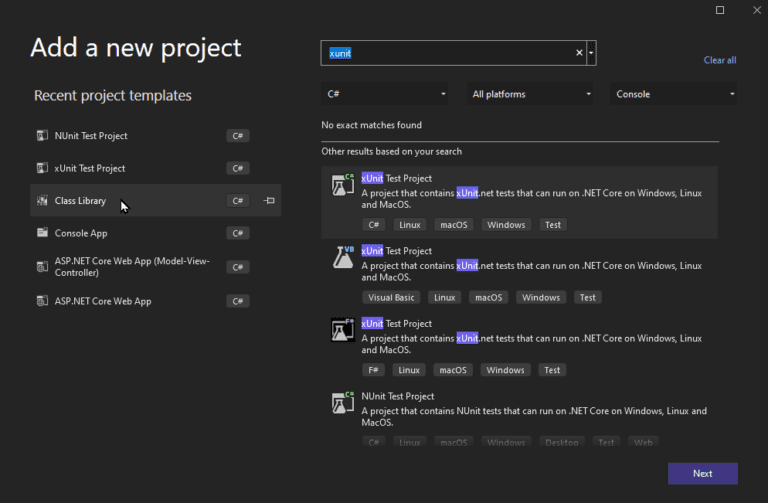Click the xUnit Test Project icon in recent templates
This screenshot has height=503, width=768.
pos(42,168)
